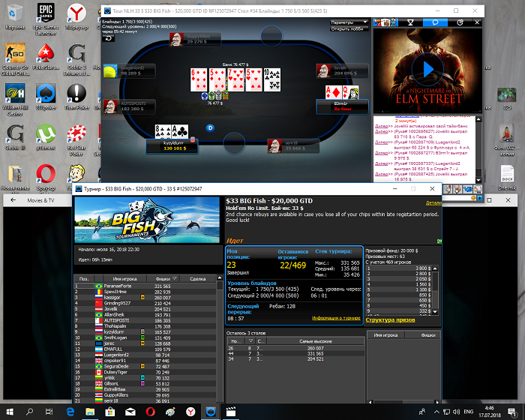This screenshot has height=420, width=525.
Task: Go back in Movies & TV window
Action: click(13, 200)
